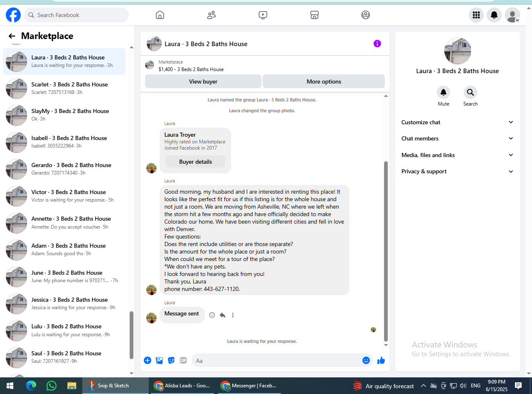Switch to Alisba Leads Chrome window
This screenshot has height=394, width=532.
(x=182, y=386)
